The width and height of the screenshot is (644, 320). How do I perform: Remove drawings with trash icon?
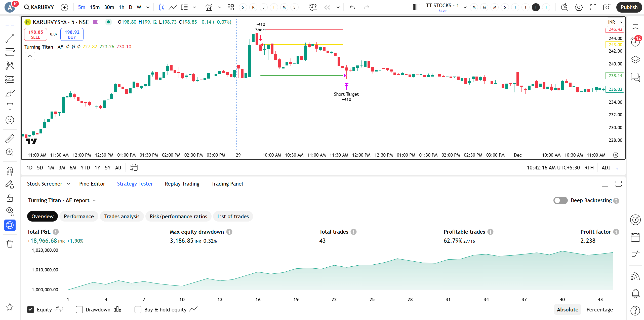click(x=10, y=244)
